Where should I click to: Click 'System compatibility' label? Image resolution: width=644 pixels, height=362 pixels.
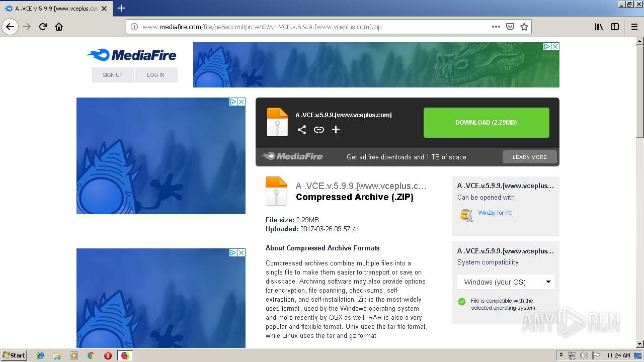tap(488, 262)
